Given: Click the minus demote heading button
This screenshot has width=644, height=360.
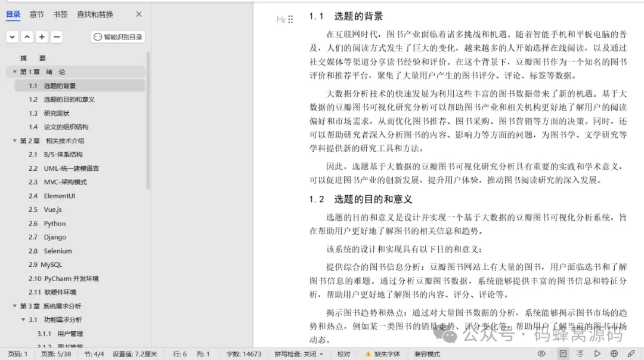Looking at the screenshot, I should 57,37.
